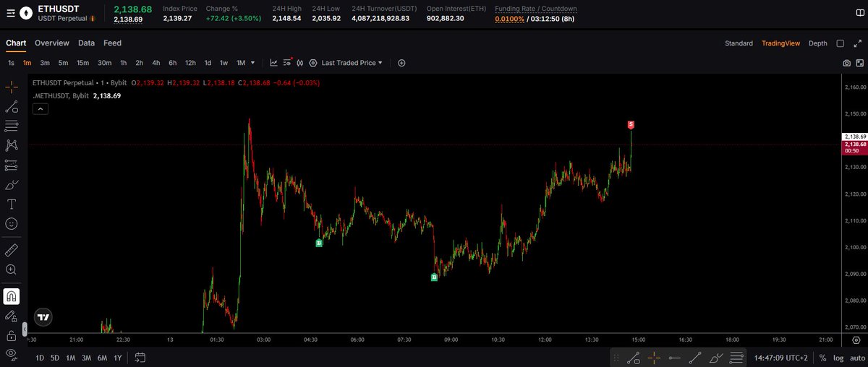The height and width of the screenshot is (367, 868).
Task: Set the 1h timeframe
Action: pos(123,63)
